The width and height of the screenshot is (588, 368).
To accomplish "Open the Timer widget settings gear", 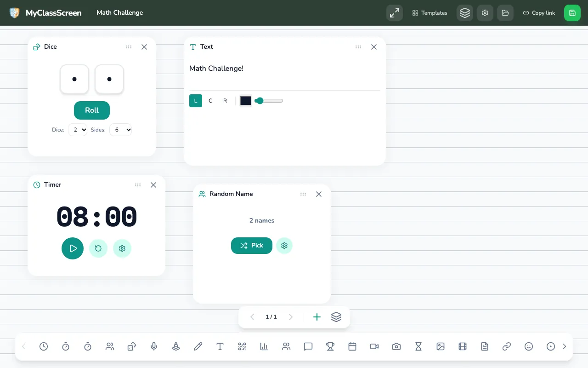I will tap(122, 248).
